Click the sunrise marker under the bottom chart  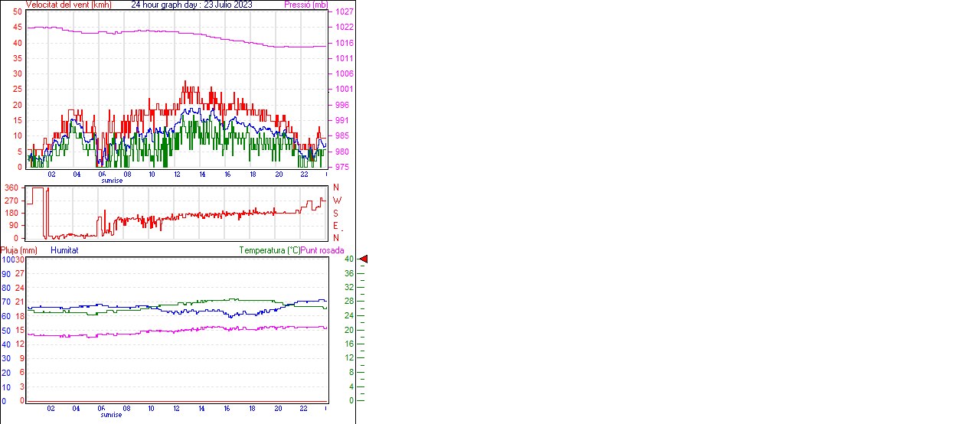(112, 415)
